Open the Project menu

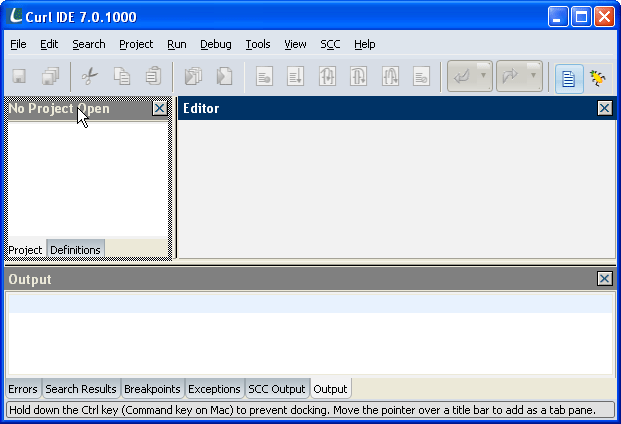136,44
